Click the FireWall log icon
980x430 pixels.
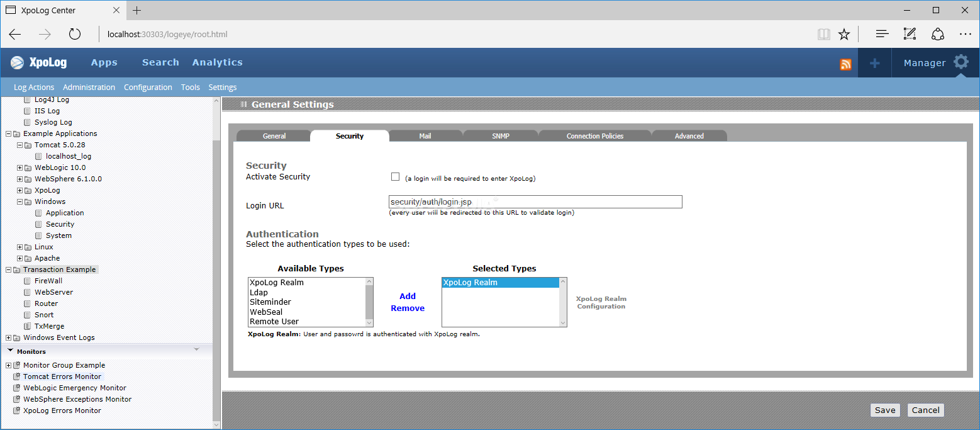[x=27, y=281]
